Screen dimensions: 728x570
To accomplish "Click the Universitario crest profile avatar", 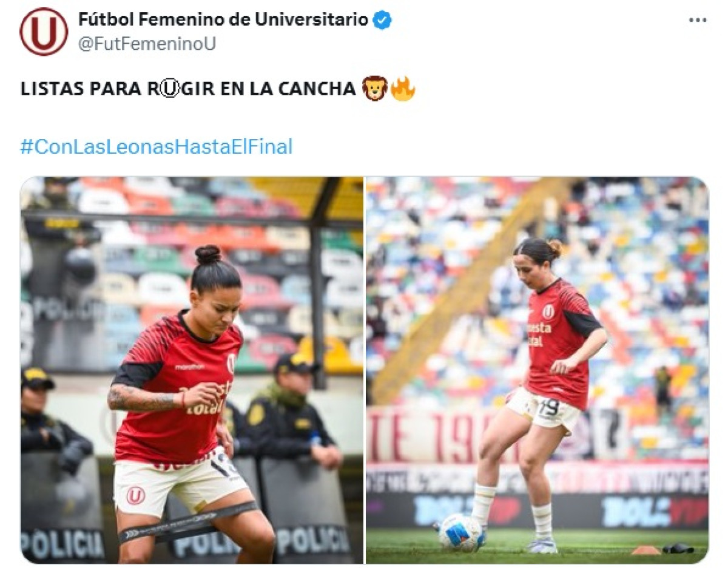I will coord(44,32).
